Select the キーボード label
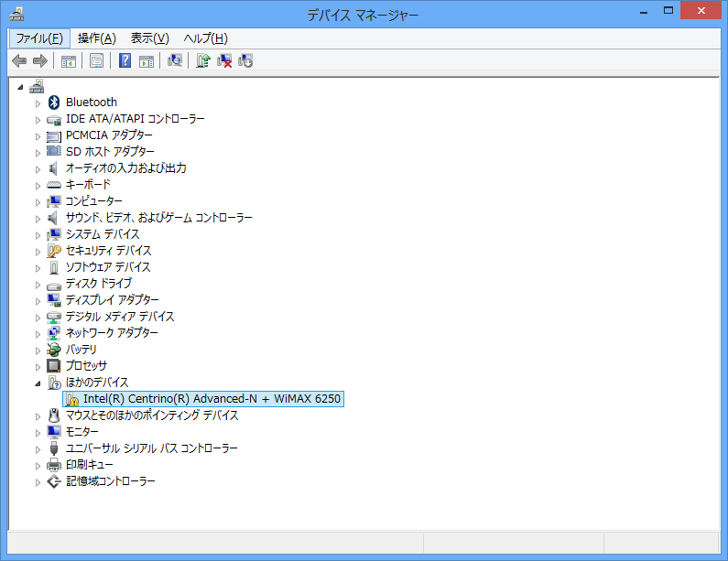This screenshot has height=561, width=728. point(88,185)
